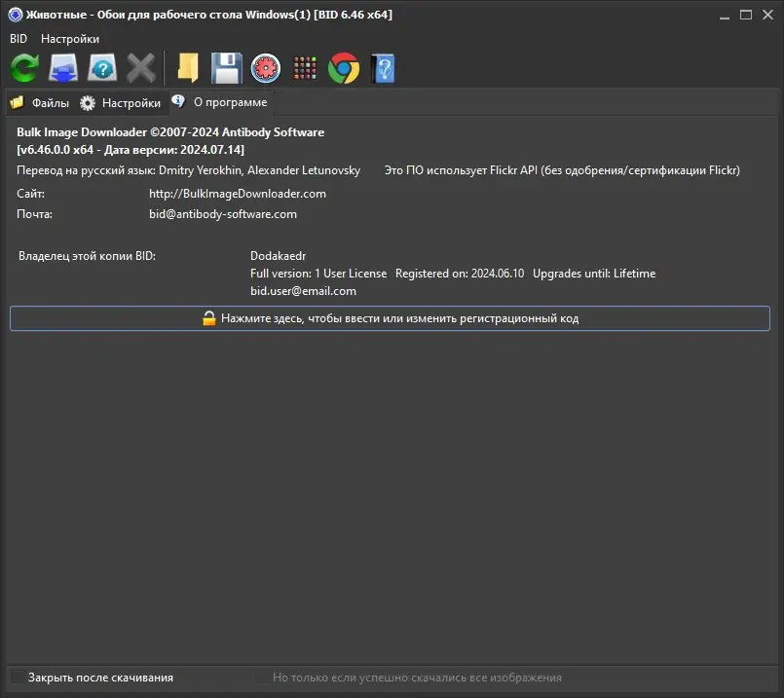Click the scanner icon with question mark
Viewport: 784px width, 698px height.
coord(102,67)
